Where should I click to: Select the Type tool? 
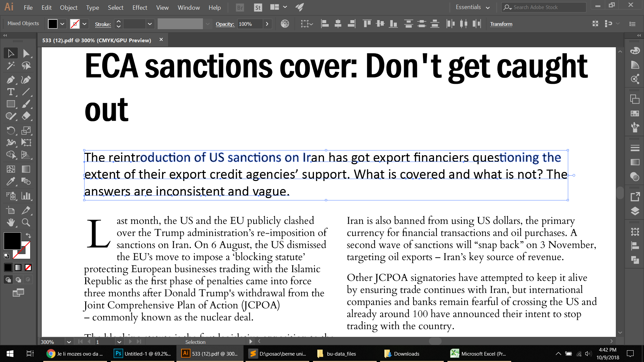point(11,92)
